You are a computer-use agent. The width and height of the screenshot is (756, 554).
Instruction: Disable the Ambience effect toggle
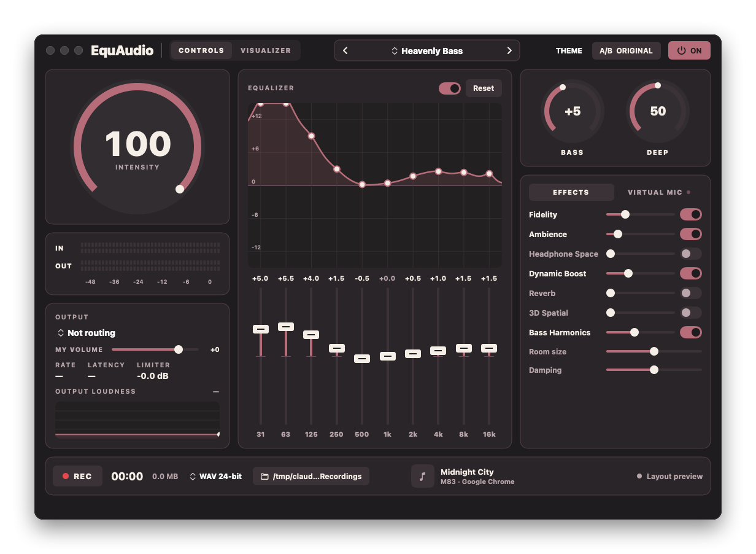point(690,234)
